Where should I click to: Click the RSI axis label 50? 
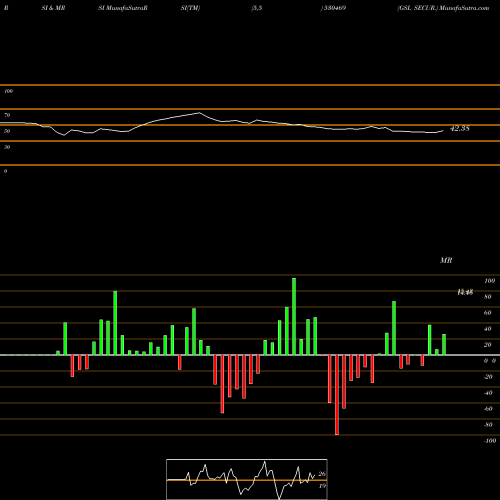coord(7,131)
